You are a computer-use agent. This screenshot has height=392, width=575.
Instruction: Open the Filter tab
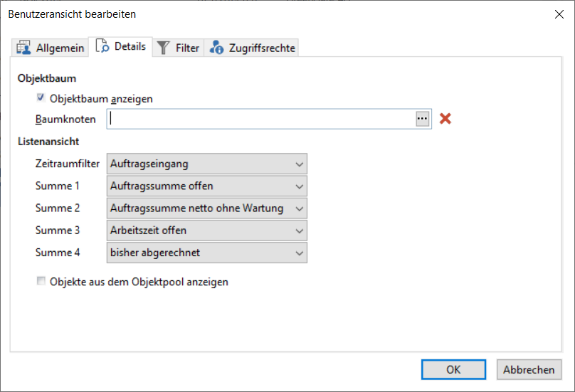click(x=178, y=48)
